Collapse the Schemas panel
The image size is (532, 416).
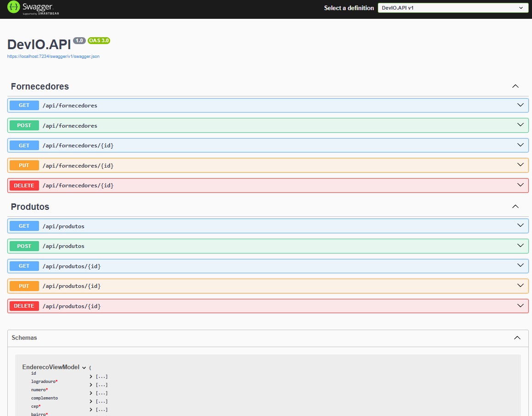point(517,338)
